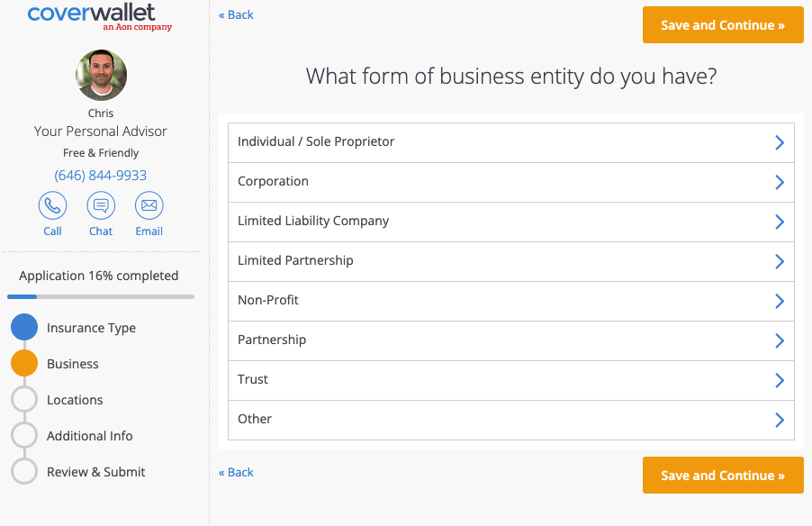Screen dimensions: 812x526
Task: Click the Review & Submit step circle
Action: pyautogui.click(x=24, y=471)
